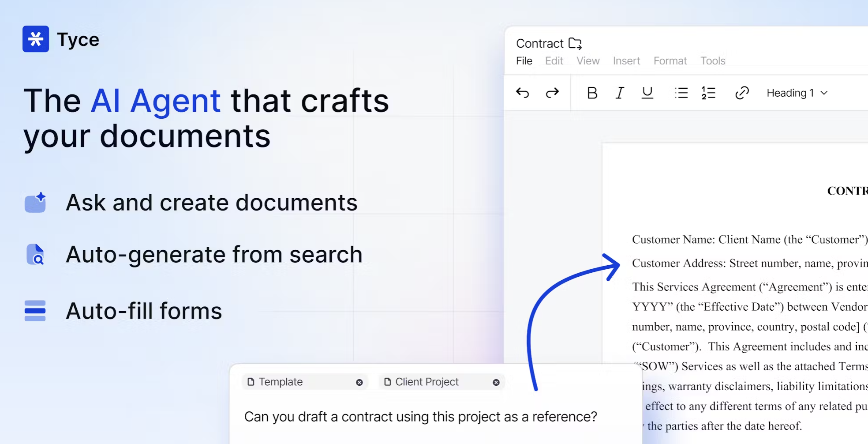Toggle underline formatting
868x444 pixels.
647,93
